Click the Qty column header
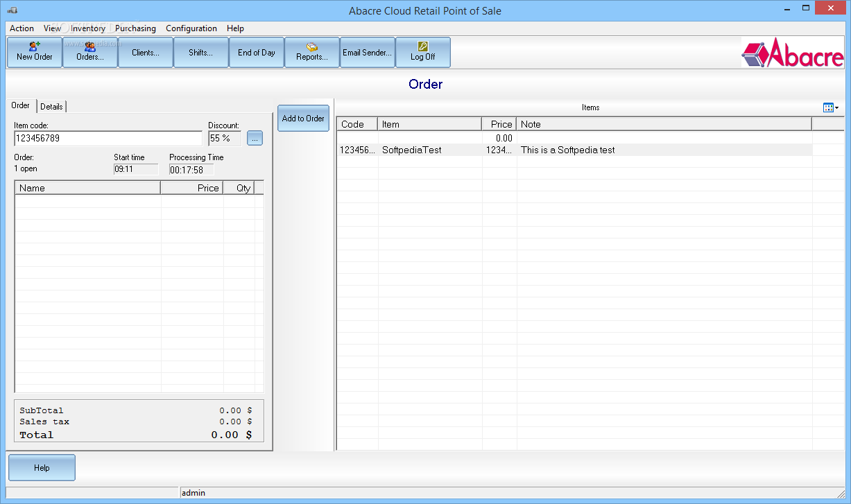This screenshot has width=851, height=504. pos(239,188)
